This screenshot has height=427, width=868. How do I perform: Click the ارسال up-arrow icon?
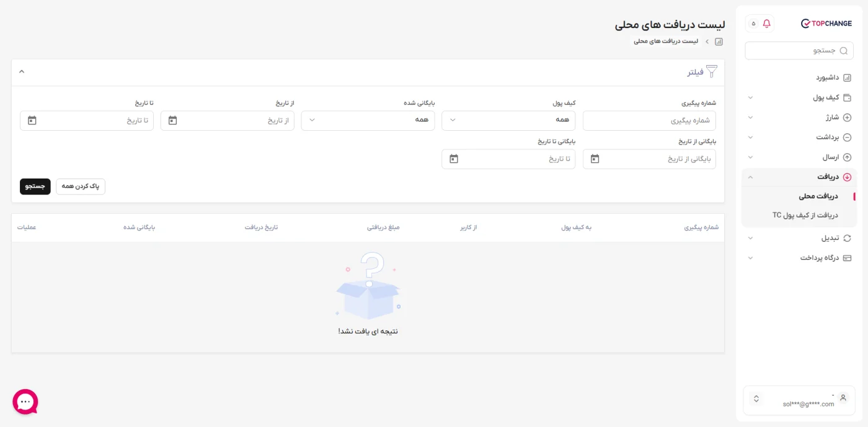[847, 157]
